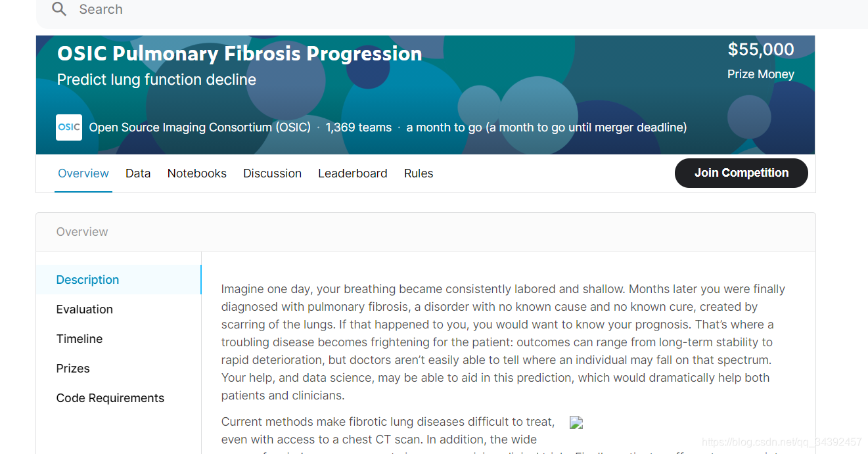
Task: Click the 1,369 teams text
Action: pos(359,127)
